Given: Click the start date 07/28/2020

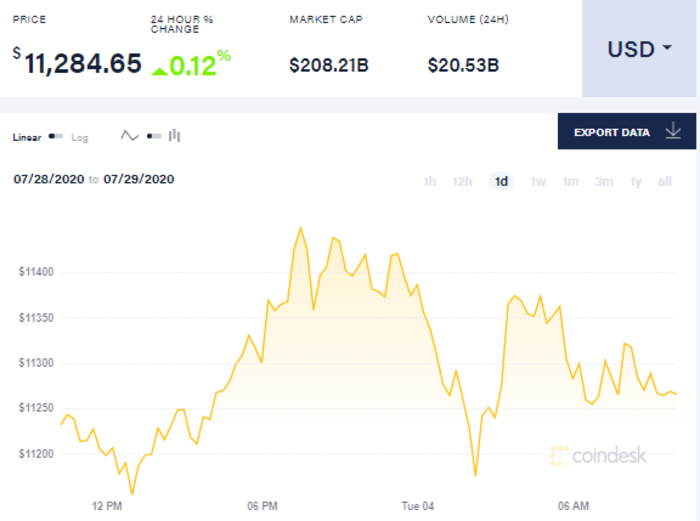Looking at the screenshot, I should tap(48, 180).
